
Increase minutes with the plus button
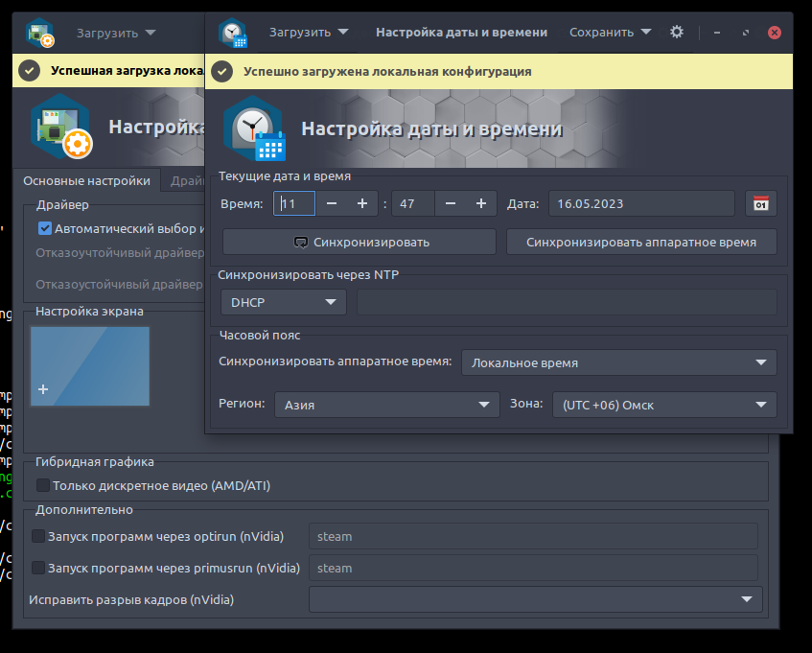pos(481,203)
